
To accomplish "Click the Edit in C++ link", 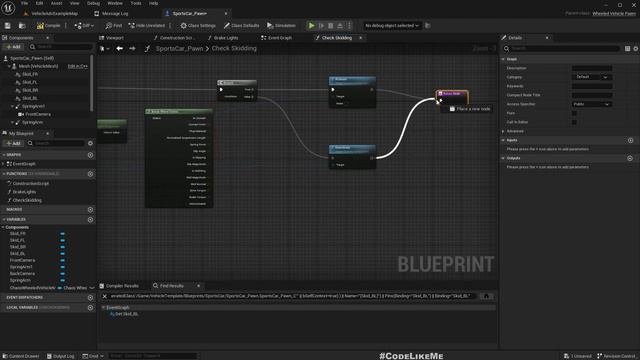I will tap(78, 66).
